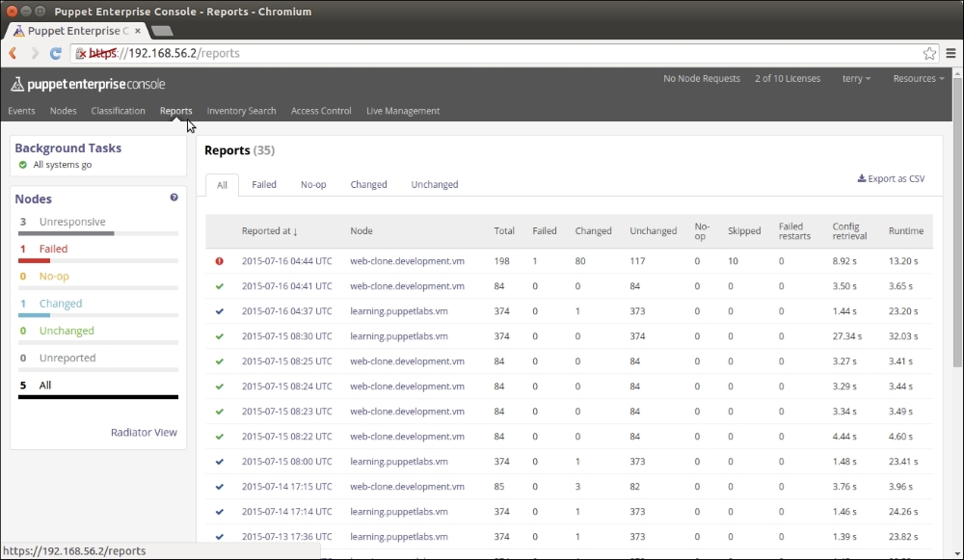The image size is (964, 560).
Task: Open the Chromium hamburger menu
Action: pos(951,54)
